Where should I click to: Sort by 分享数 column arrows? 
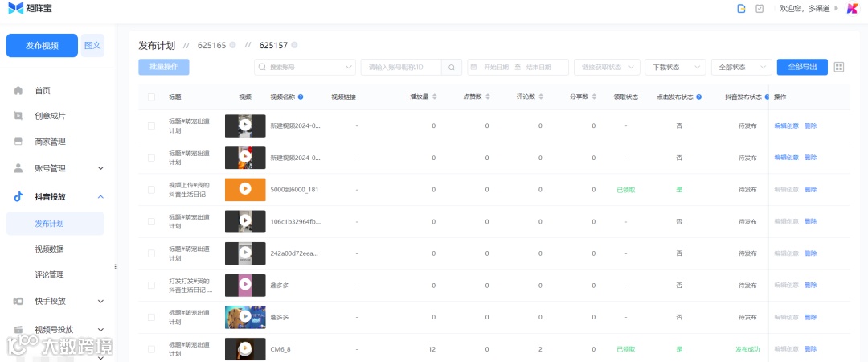(594, 97)
